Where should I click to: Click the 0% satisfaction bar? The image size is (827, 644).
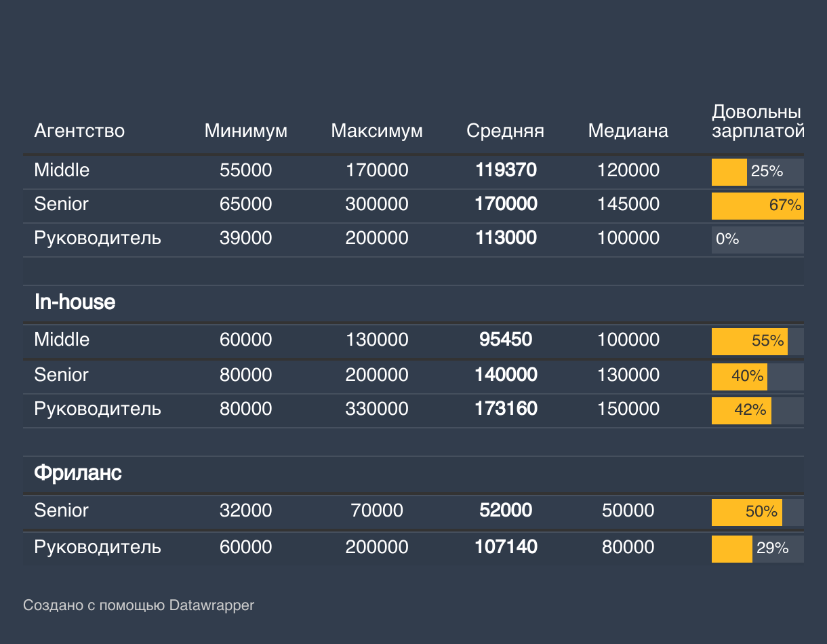(x=757, y=239)
